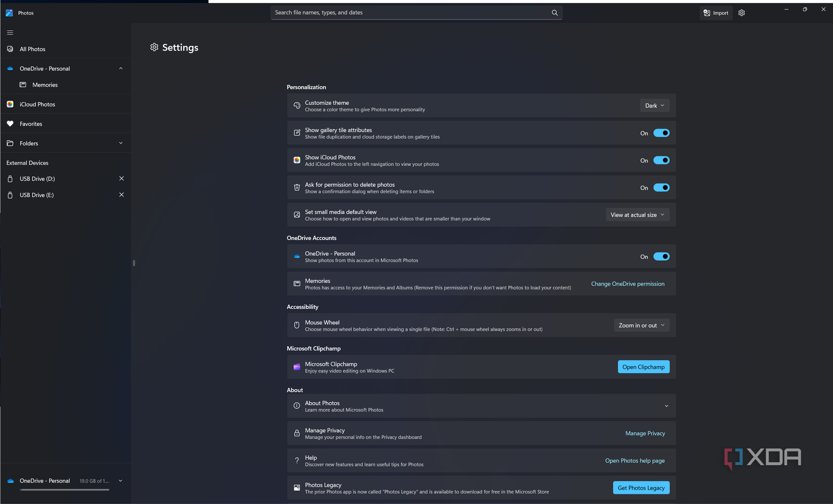Click the Show iCloud Photos row icon
Image resolution: width=833 pixels, height=504 pixels.
coord(297,160)
